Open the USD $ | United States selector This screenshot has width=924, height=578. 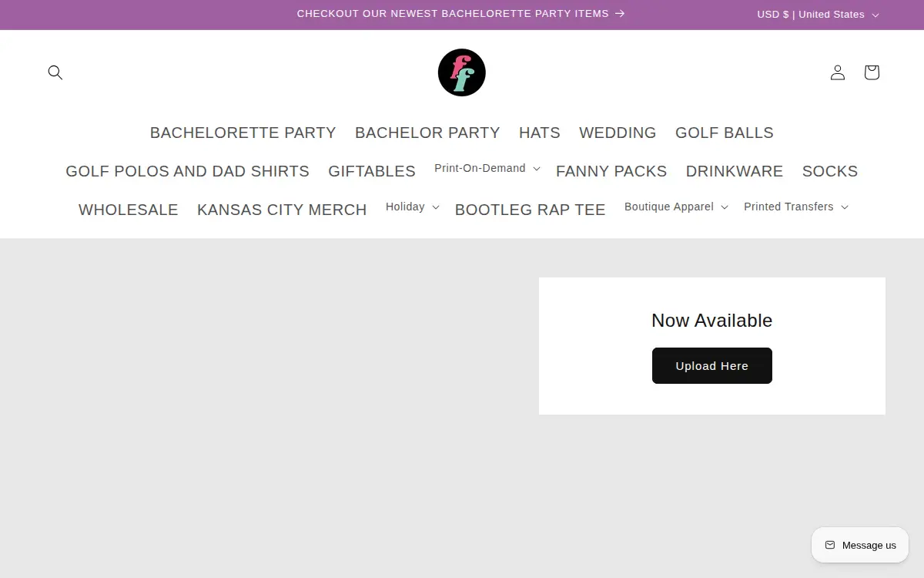point(818,15)
